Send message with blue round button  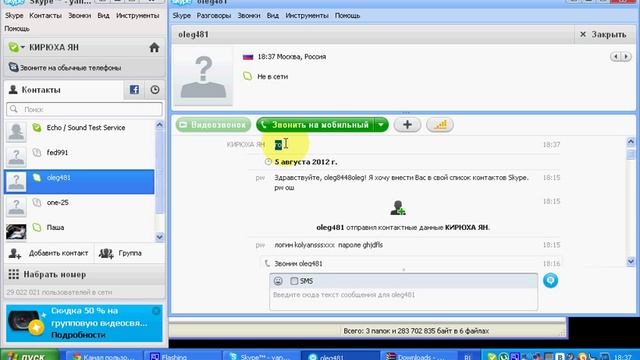pos(550,280)
